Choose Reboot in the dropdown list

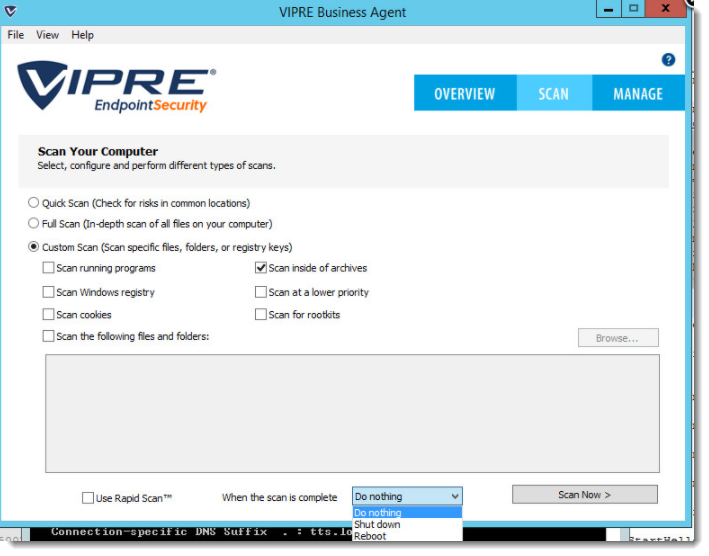pos(407,536)
